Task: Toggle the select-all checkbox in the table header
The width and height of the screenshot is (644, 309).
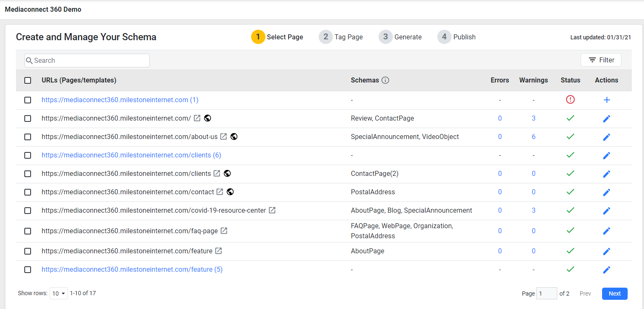Action: [x=28, y=80]
